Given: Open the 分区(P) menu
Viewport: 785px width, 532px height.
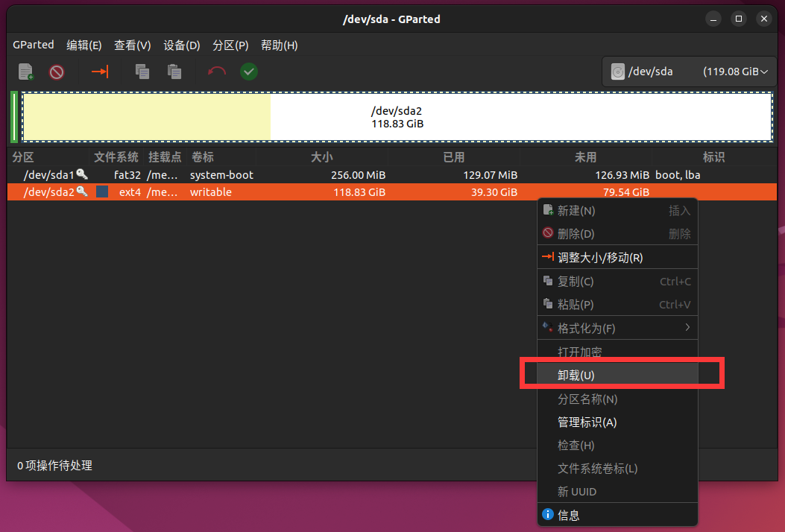Looking at the screenshot, I should (230, 45).
